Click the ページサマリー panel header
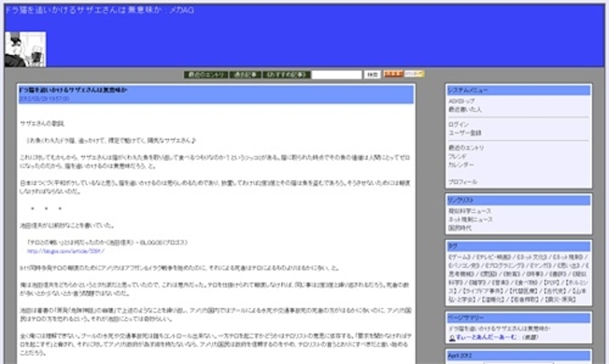The height and width of the screenshot is (364, 609). [x=518, y=318]
